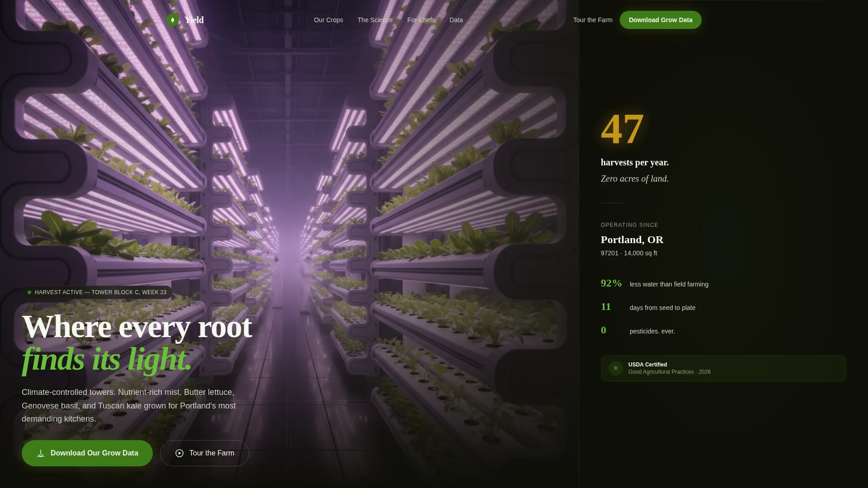
Task: Click the 'Climate-controlled towers' paragraph
Action: click(129, 406)
